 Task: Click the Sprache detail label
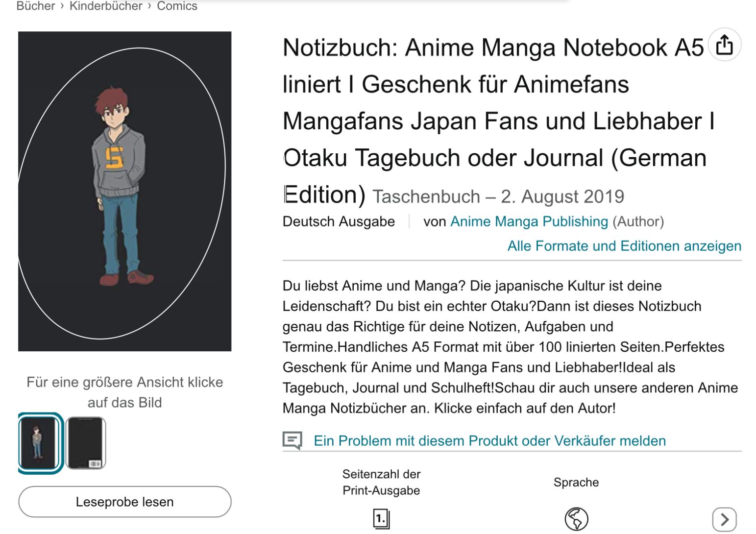pyautogui.click(x=576, y=482)
